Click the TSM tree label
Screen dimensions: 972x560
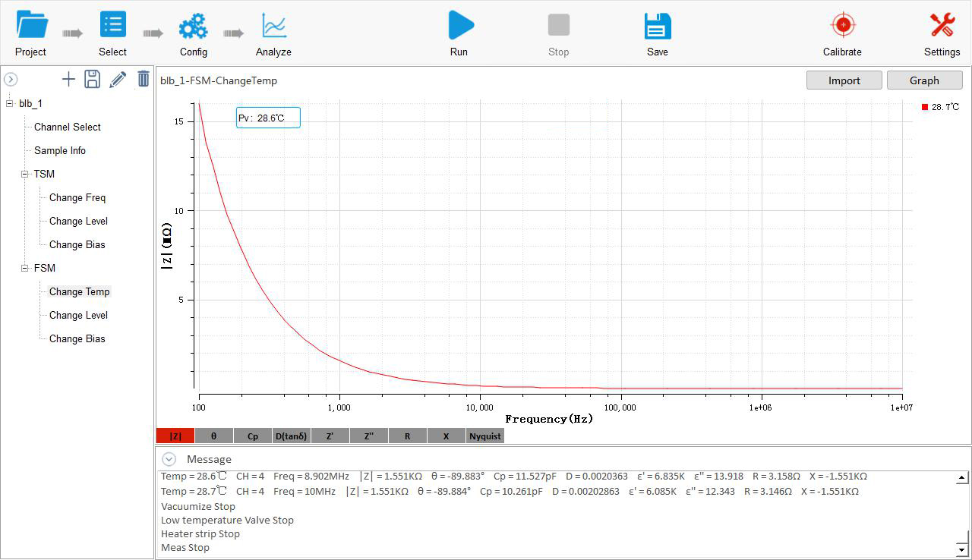[x=44, y=174]
